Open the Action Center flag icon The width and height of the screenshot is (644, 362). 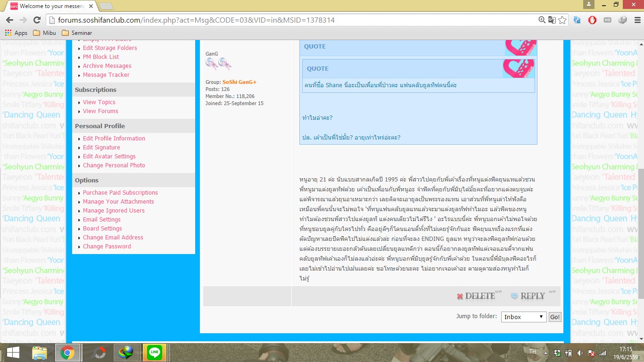591,353
